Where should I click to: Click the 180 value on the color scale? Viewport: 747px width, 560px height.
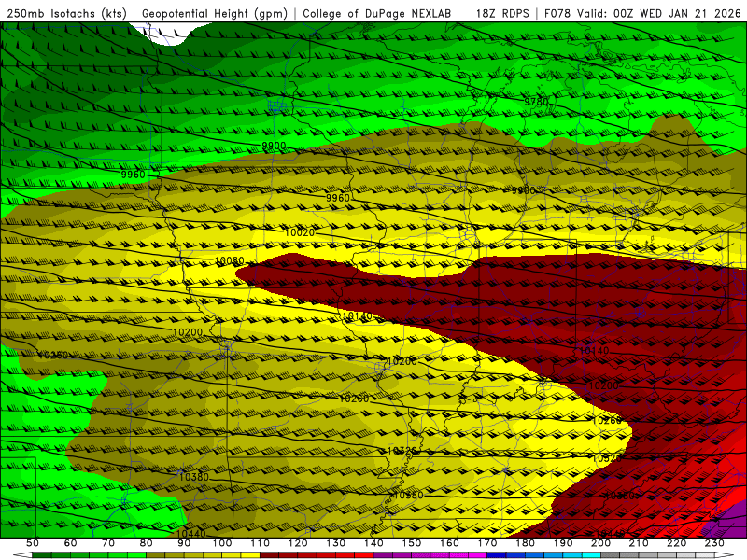tap(525, 543)
